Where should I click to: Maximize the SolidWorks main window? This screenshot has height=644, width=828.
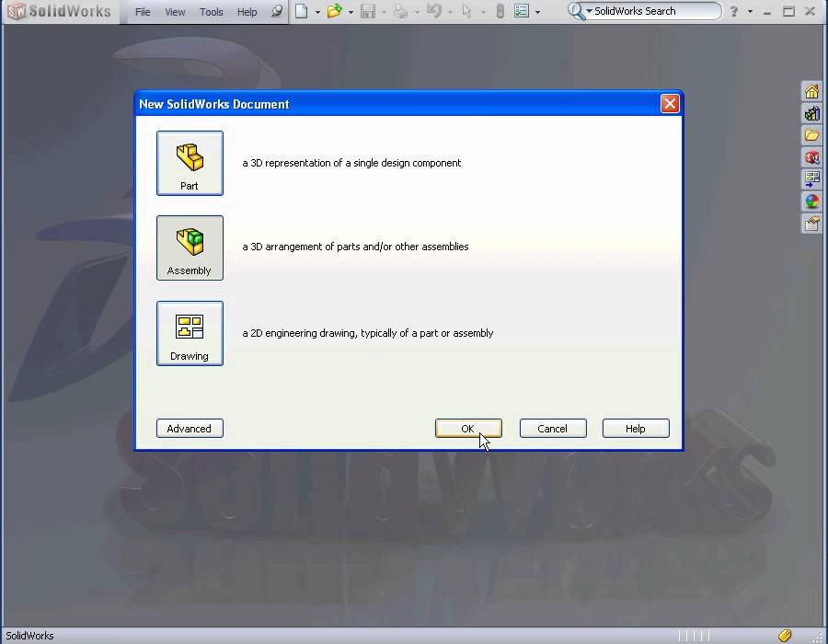788,11
